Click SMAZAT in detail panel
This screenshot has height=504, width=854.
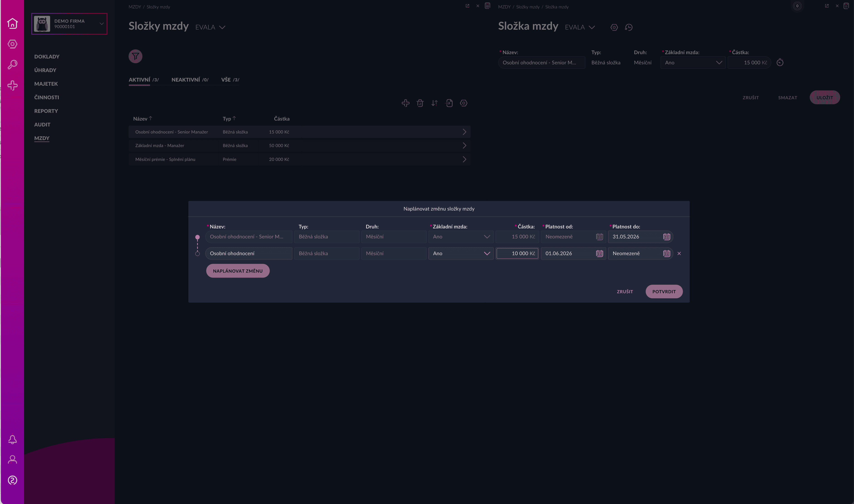788,98
